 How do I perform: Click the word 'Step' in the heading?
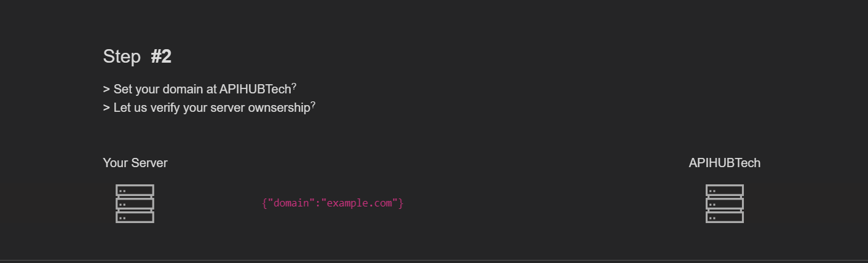click(x=122, y=57)
